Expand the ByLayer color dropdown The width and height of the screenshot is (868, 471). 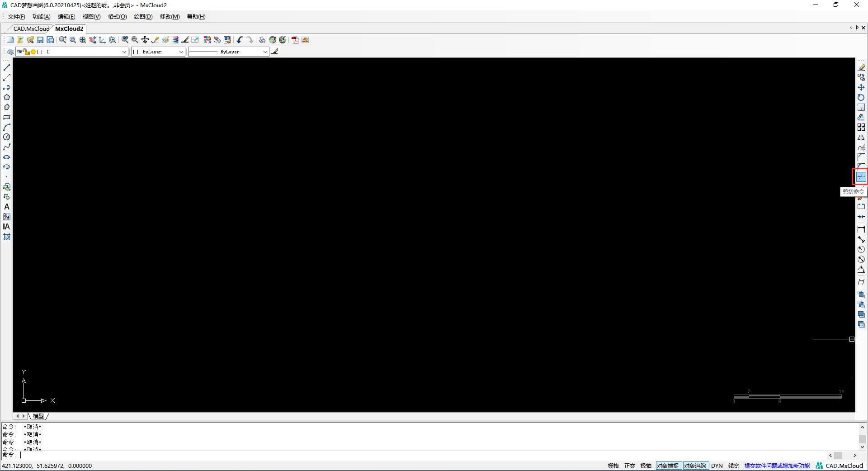pos(181,52)
